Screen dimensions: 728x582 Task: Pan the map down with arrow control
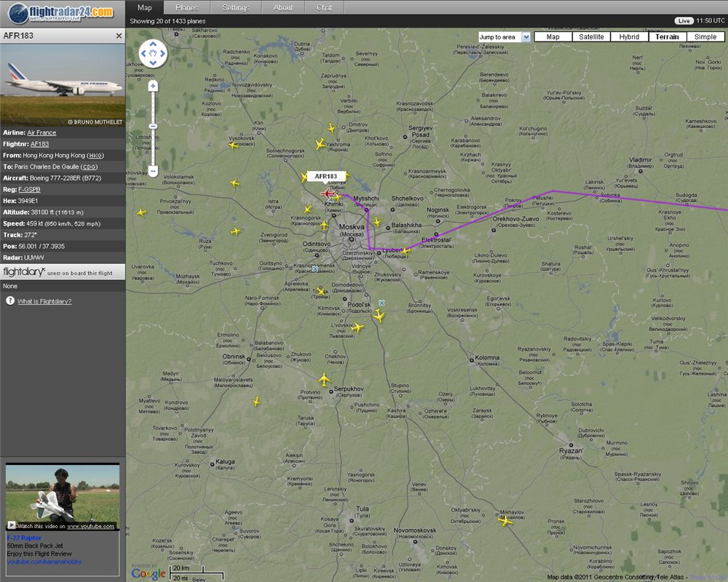(153, 63)
